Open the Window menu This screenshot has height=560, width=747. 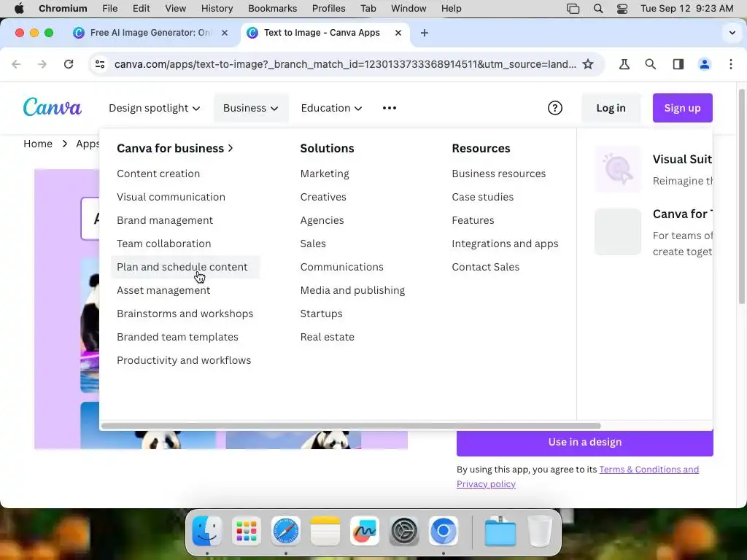click(x=409, y=9)
